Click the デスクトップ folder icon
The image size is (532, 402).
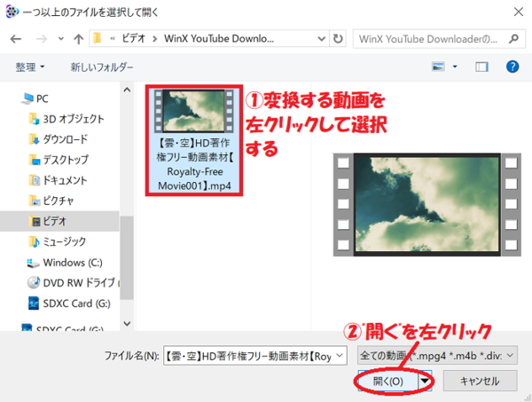coord(35,160)
